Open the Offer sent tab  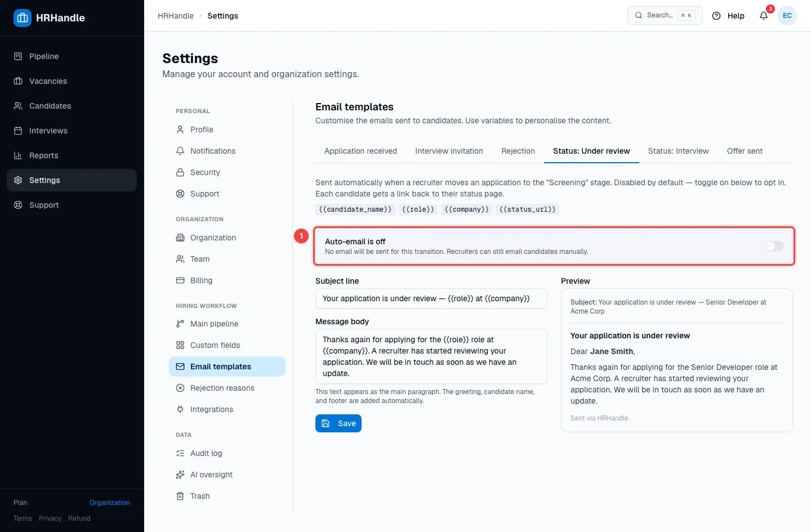click(745, 151)
